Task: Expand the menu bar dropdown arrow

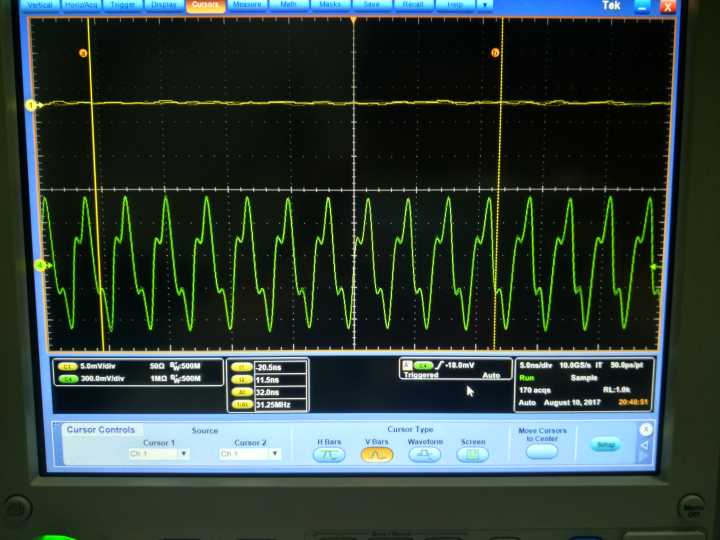Action: point(485,5)
